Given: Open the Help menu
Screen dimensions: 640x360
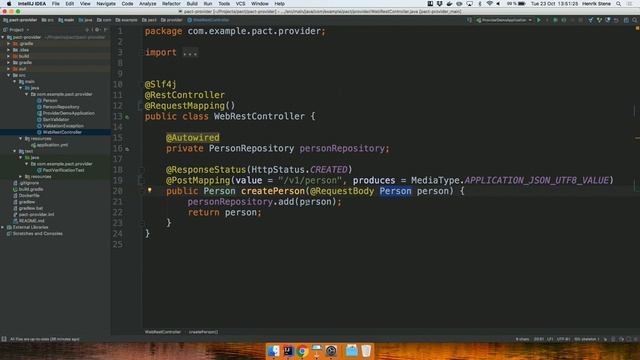Looking at the screenshot, I should point(280,4).
